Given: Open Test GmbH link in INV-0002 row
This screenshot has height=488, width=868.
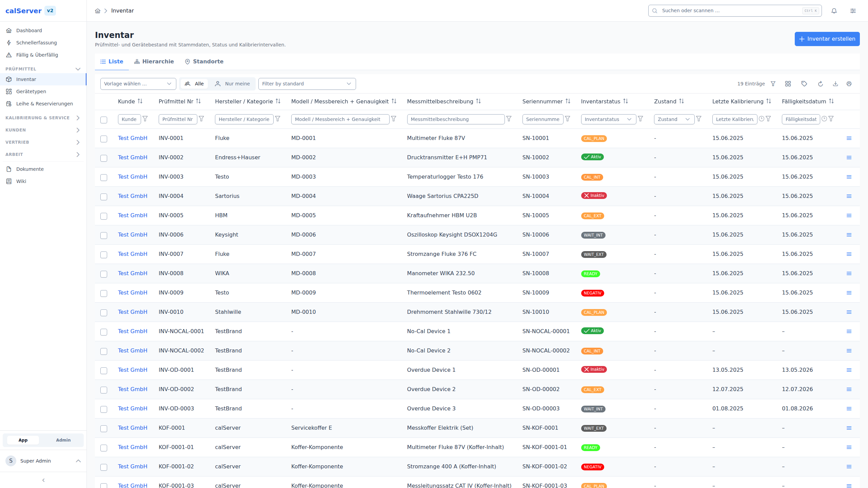Looking at the screenshot, I should click(133, 158).
